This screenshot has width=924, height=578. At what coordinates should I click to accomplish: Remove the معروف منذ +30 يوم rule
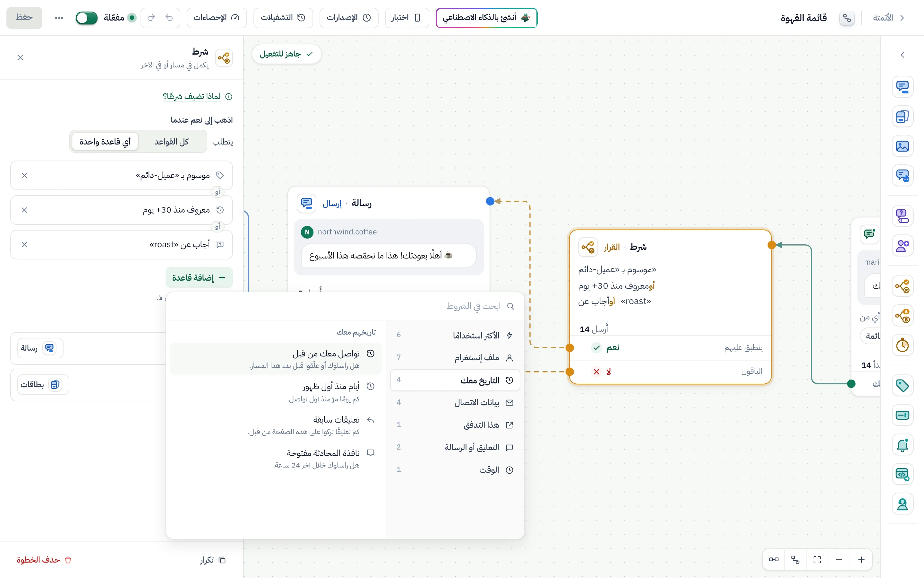coord(24,210)
